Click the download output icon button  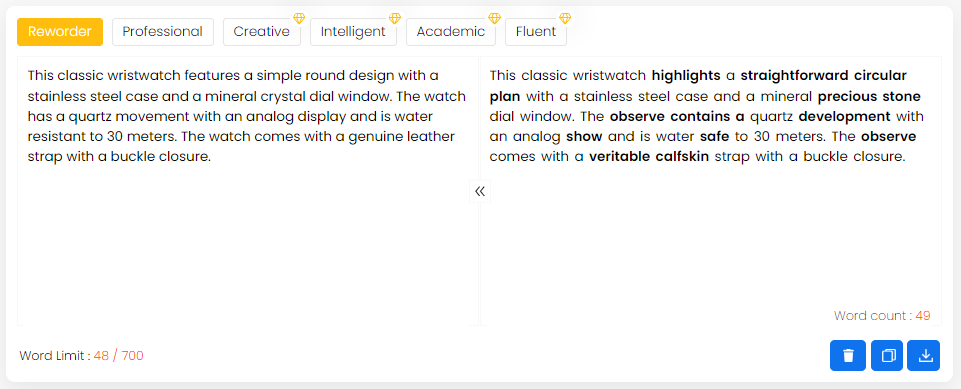(x=924, y=355)
